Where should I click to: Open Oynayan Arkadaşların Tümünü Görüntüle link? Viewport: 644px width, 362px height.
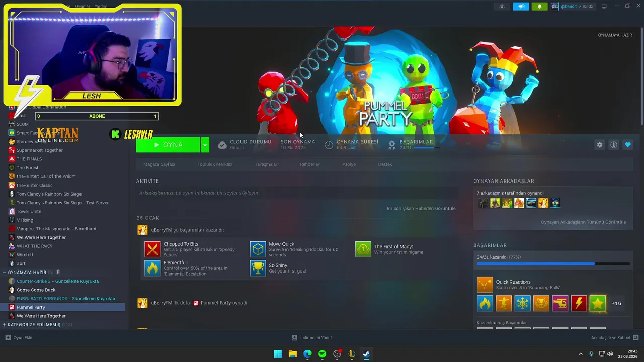pyautogui.click(x=584, y=222)
